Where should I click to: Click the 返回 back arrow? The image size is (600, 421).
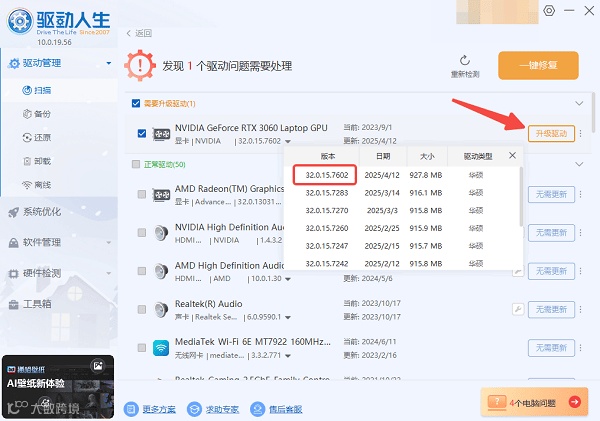click(x=129, y=33)
